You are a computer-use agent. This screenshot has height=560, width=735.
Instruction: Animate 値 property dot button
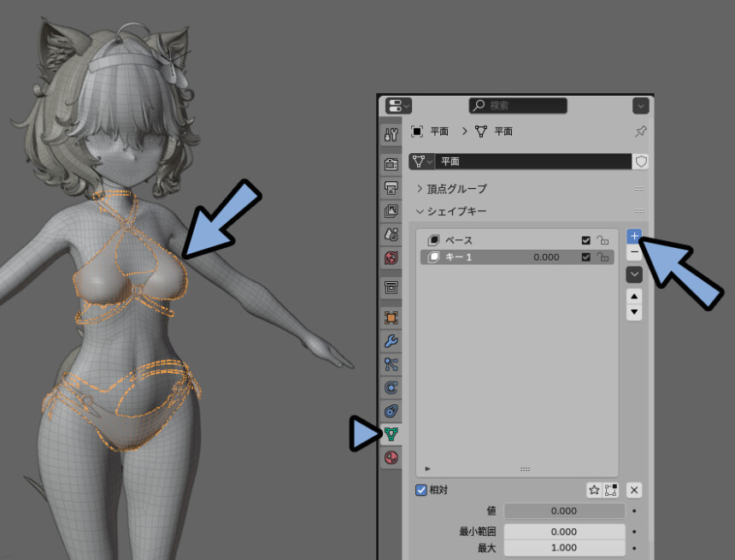pyautogui.click(x=634, y=510)
